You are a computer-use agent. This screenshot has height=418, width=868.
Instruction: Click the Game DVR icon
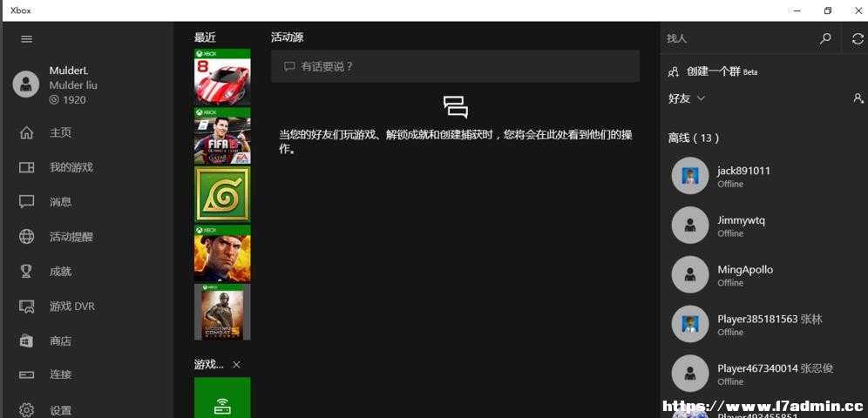tap(26, 307)
